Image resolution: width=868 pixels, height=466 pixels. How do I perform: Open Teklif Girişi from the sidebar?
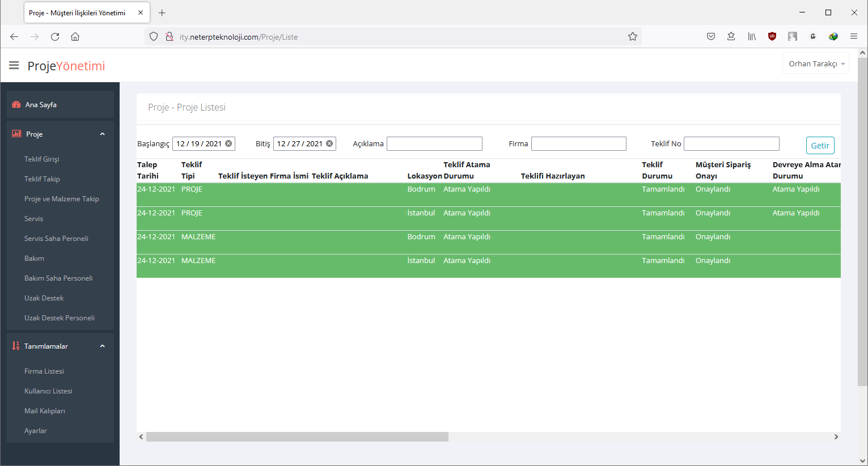[x=41, y=159]
